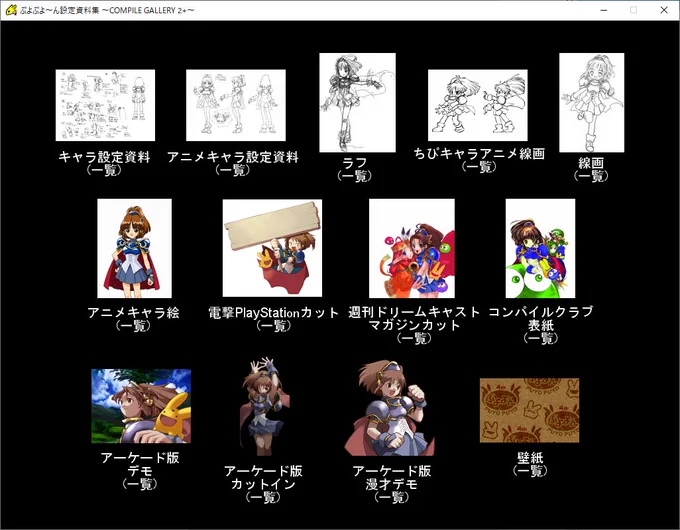Viewport: 680px width, 530px height.
Task: Click the (一覧) link under ちびキャラアニメ線画
Action: coord(479,167)
